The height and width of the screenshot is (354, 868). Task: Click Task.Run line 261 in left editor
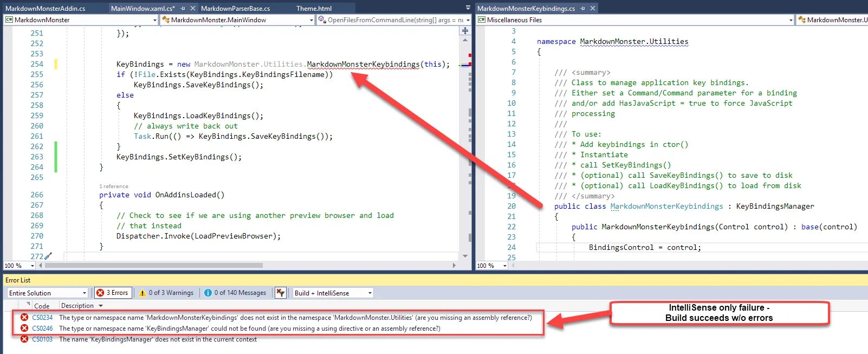(x=233, y=136)
